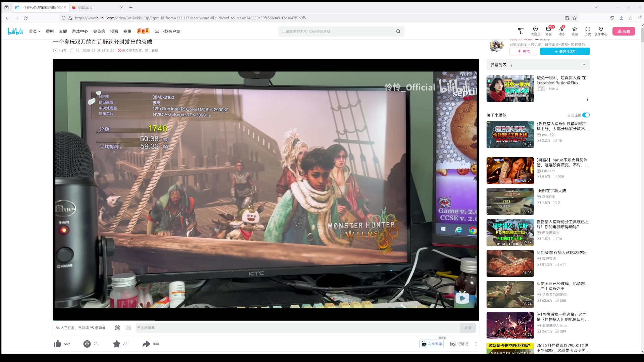Open 消息 messages with 99+ badge
This screenshot has width=644, height=362.
pos(548,31)
